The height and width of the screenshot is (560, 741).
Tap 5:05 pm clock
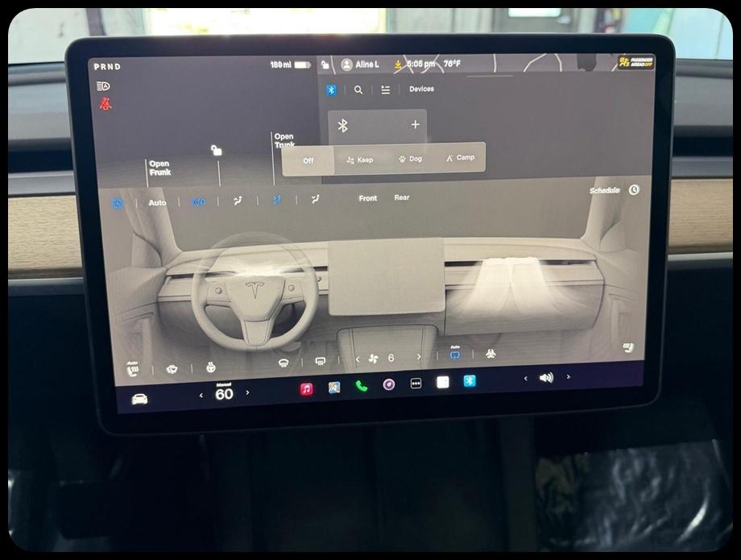click(421, 64)
